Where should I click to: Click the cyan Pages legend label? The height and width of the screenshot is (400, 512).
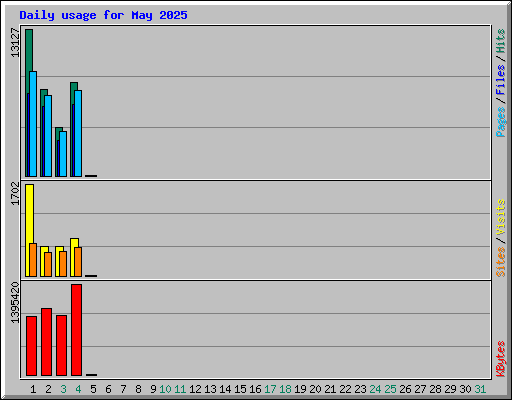pyautogui.click(x=500, y=122)
